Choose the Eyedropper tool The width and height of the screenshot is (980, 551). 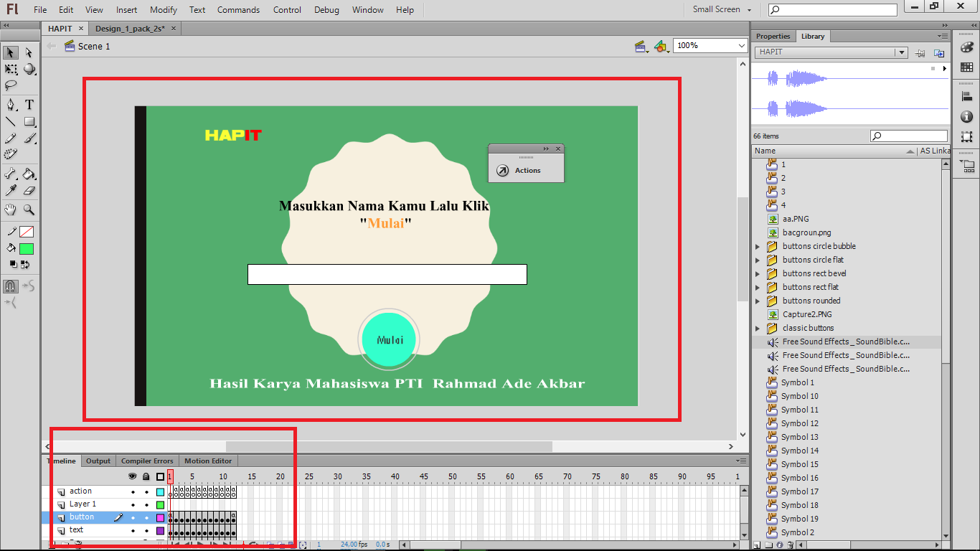click(11, 190)
